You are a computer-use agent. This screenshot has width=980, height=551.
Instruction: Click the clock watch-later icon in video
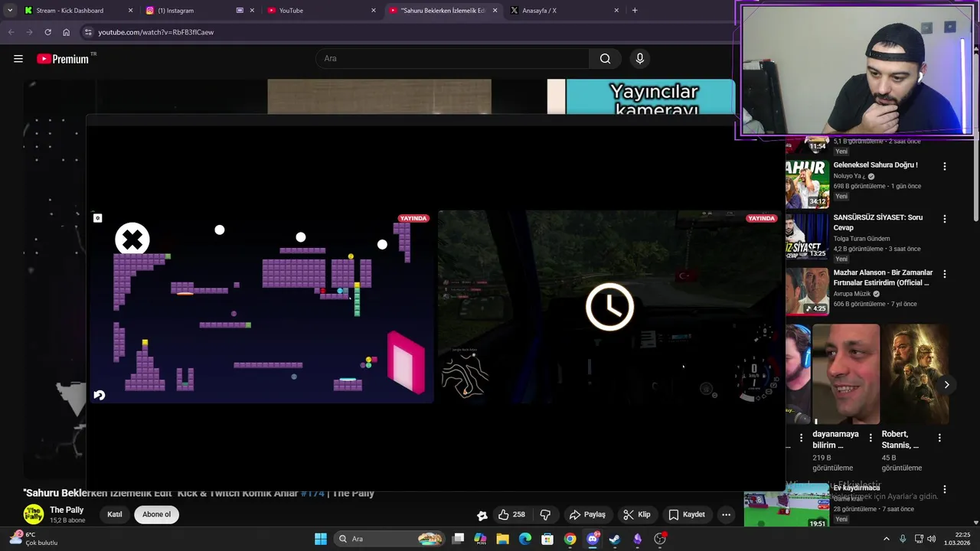pos(609,307)
